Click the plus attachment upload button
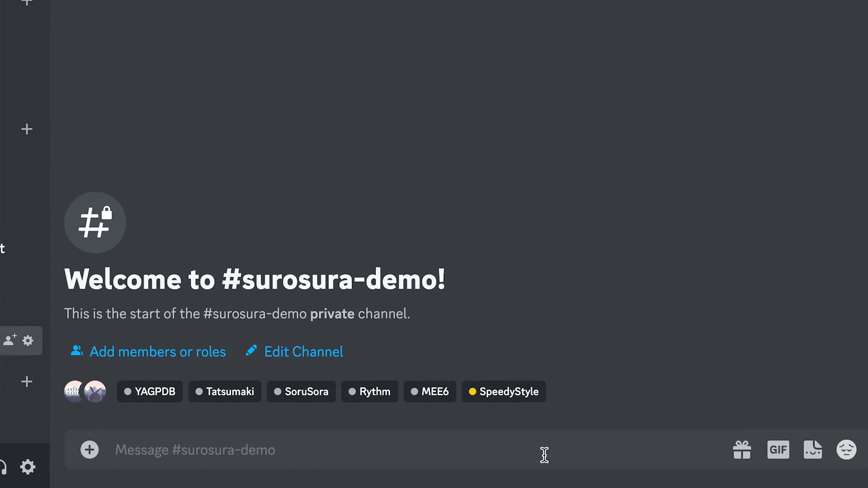The image size is (868, 488). click(90, 450)
